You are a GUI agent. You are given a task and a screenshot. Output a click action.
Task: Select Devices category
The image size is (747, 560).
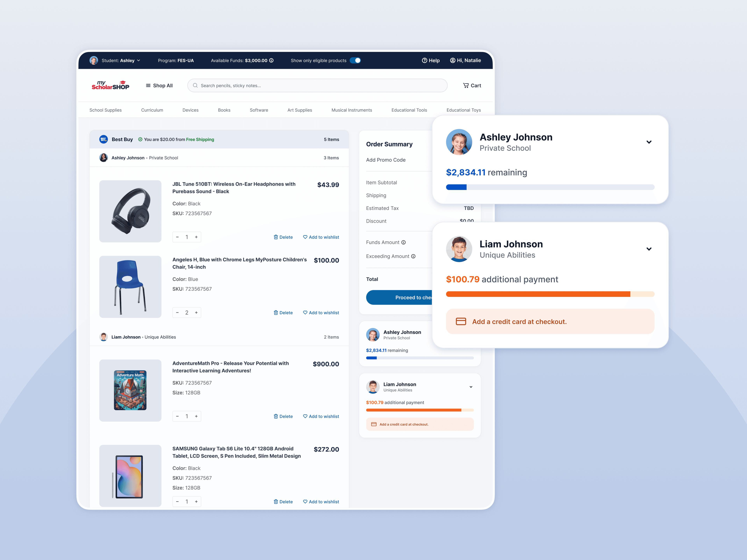click(x=190, y=110)
